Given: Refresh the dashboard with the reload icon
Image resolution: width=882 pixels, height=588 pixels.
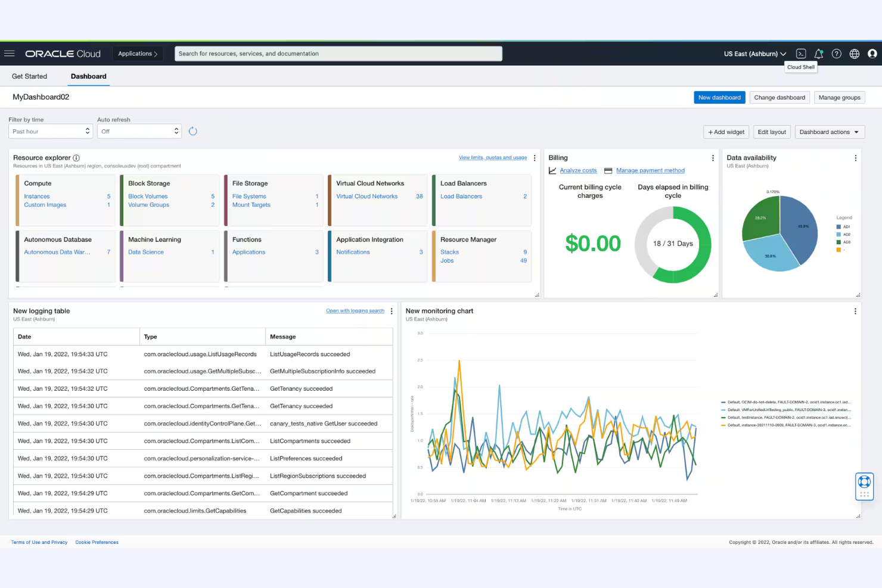Looking at the screenshot, I should pyautogui.click(x=193, y=131).
